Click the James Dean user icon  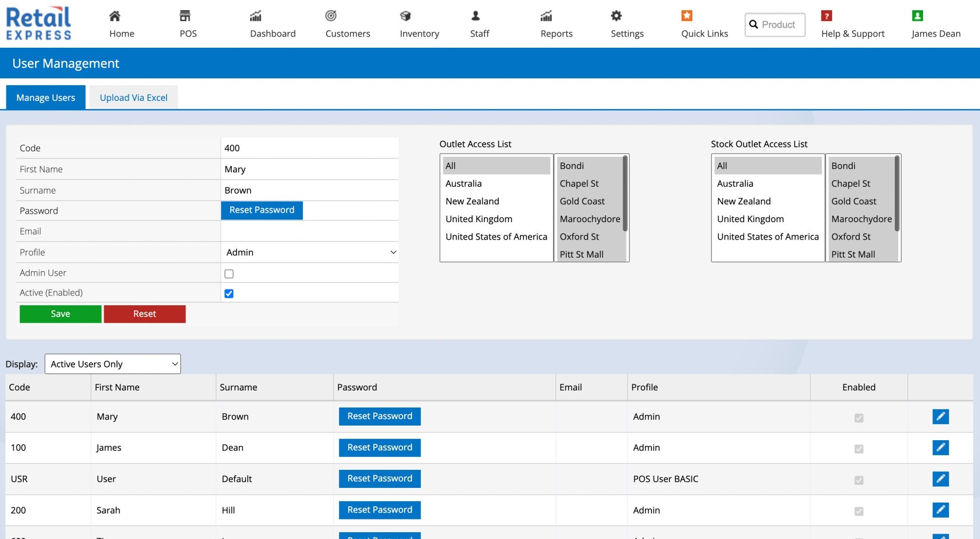coord(917,16)
